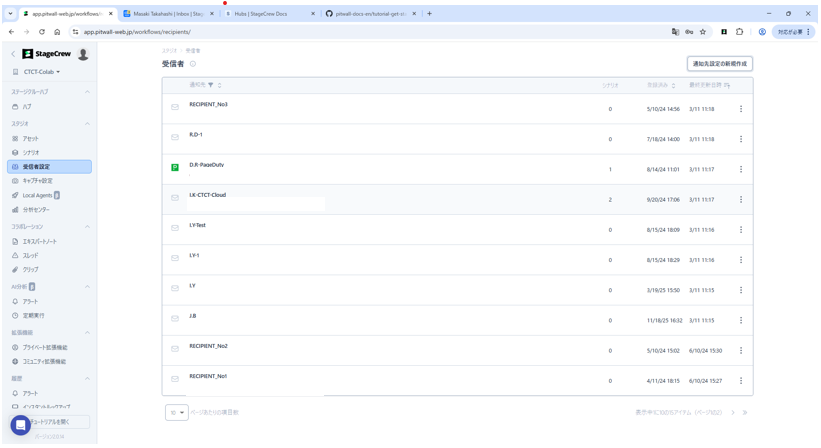Click the info icon beside the 受信者 heading
Viewport: 821px width, 448px height.
pyautogui.click(x=193, y=64)
